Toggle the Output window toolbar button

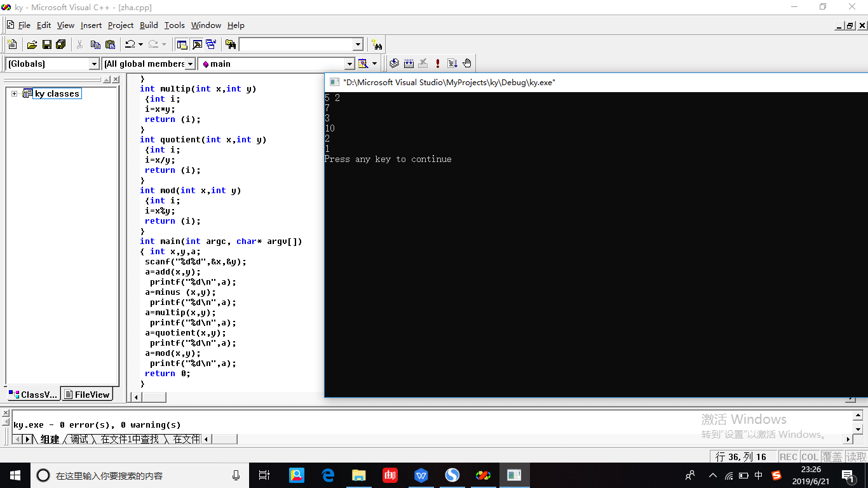(197, 44)
